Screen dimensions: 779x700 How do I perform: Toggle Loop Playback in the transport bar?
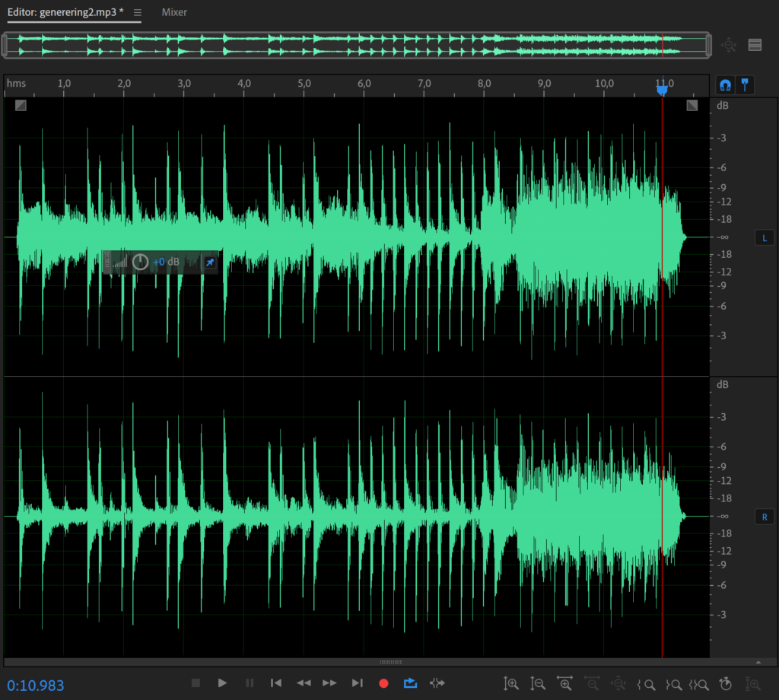[411, 683]
